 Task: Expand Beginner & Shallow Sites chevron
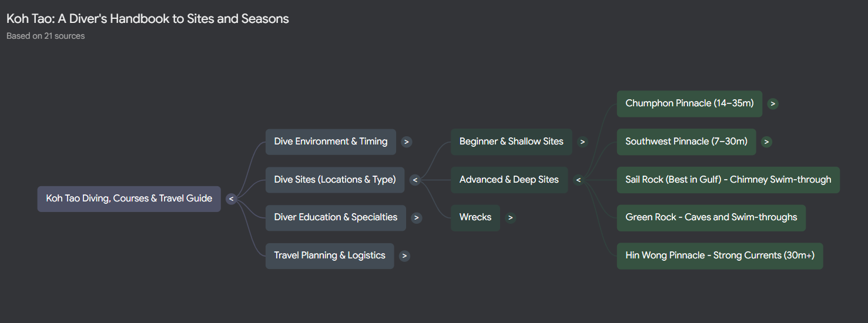point(582,142)
